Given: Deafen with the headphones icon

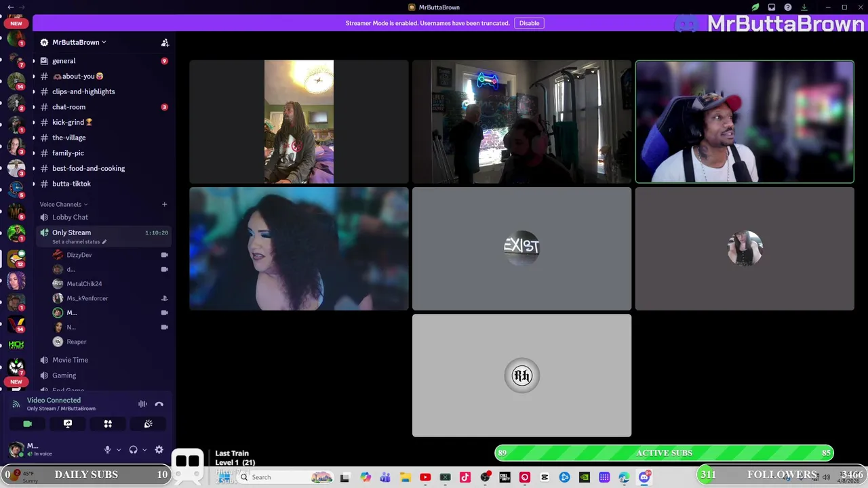Looking at the screenshot, I should click(133, 449).
